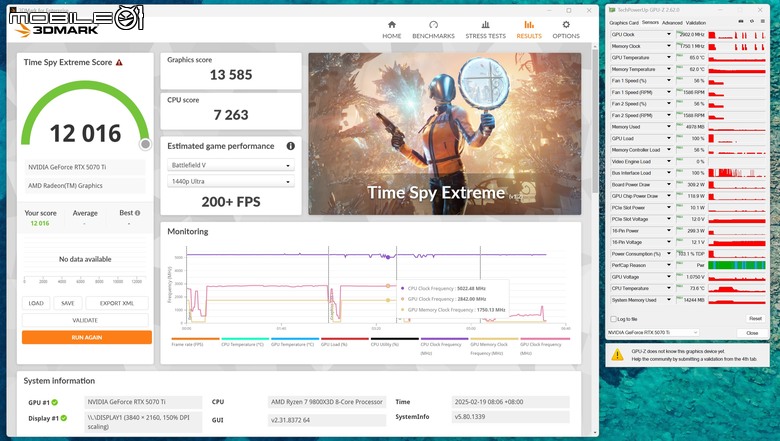Image resolution: width=780 pixels, height=441 pixels.
Task: Open the Fan 1 Speed (%) sensor dropdown
Action: [x=669, y=81]
